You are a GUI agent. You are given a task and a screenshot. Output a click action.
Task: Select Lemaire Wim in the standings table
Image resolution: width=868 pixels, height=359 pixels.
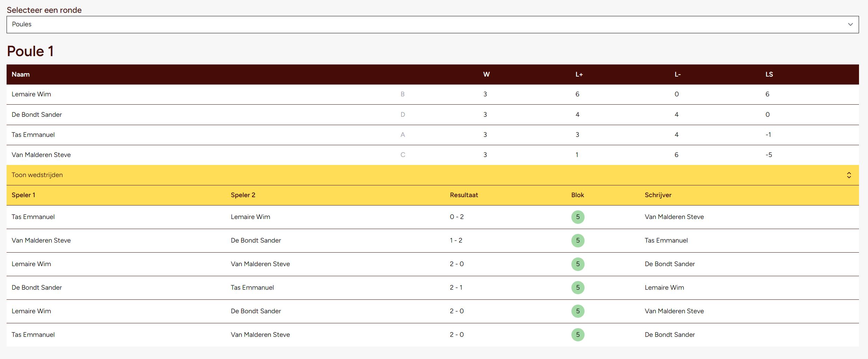click(x=31, y=94)
